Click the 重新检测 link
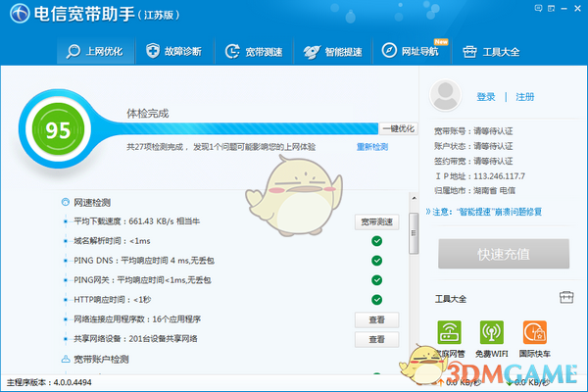The width and height of the screenshot is (588, 392). pyautogui.click(x=372, y=147)
